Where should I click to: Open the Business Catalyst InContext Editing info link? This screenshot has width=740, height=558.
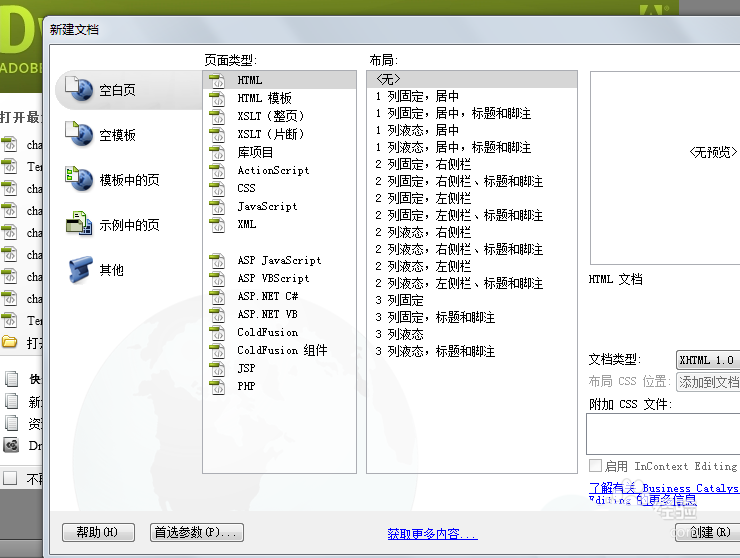(x=663, y=493)
